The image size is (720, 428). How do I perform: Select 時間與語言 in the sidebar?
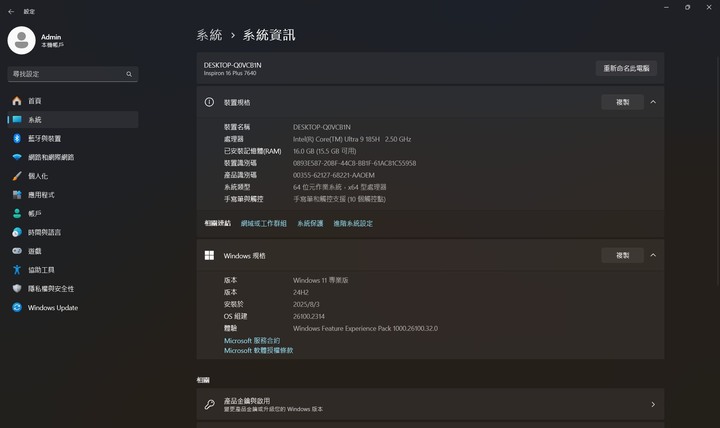[73, 232]
